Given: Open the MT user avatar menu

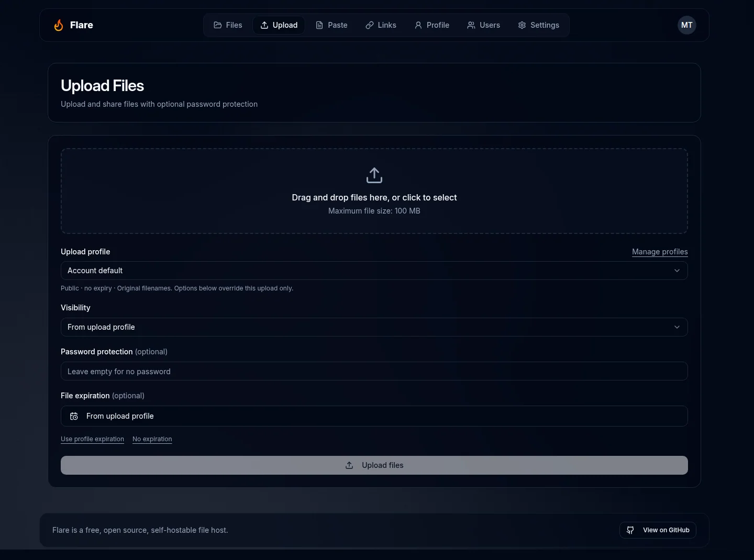Looking at the screenshot, I should point(687,25).
